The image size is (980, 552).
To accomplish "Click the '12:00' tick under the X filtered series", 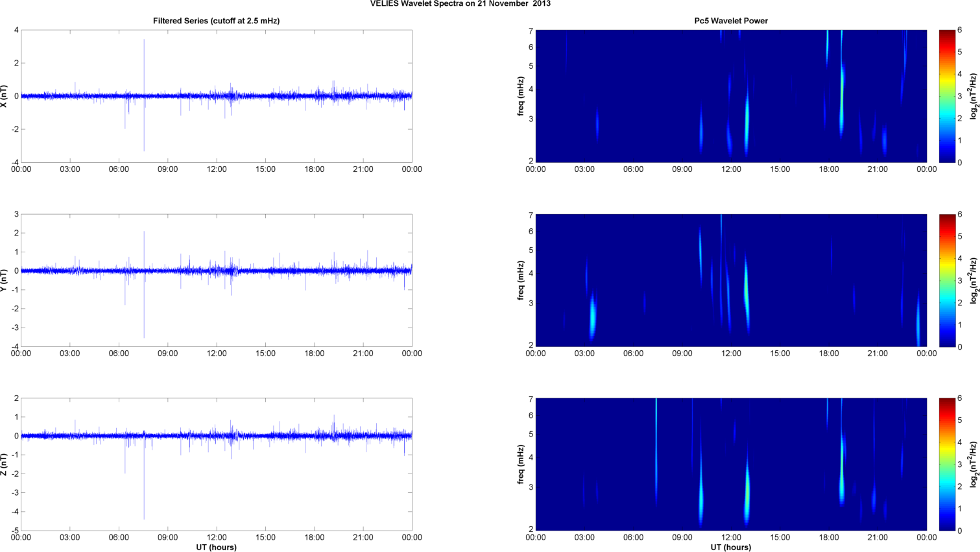I will coord(217,169).
